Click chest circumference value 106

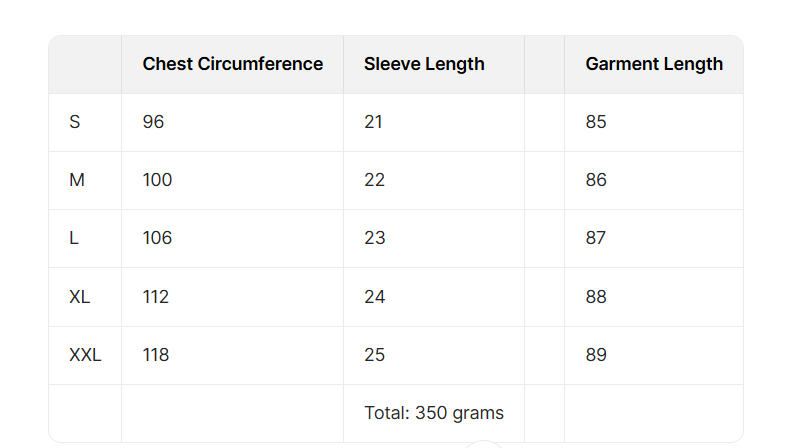pyautogui.click(x=157, y=238)
